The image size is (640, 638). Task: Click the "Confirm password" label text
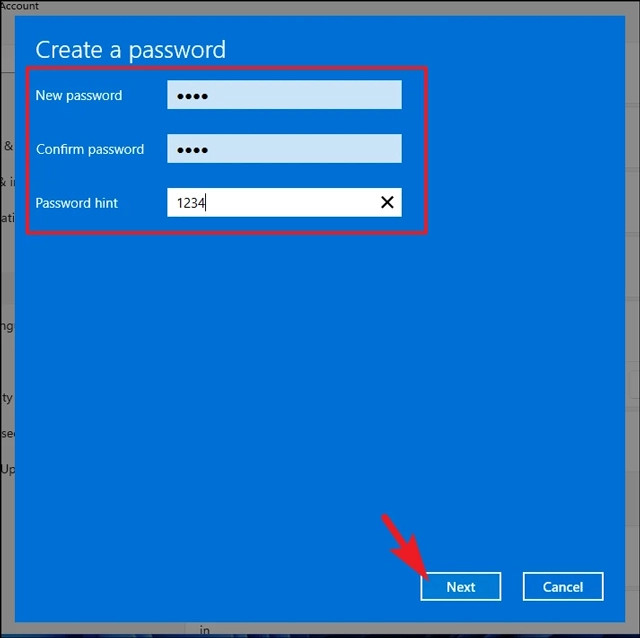(90, 149)
